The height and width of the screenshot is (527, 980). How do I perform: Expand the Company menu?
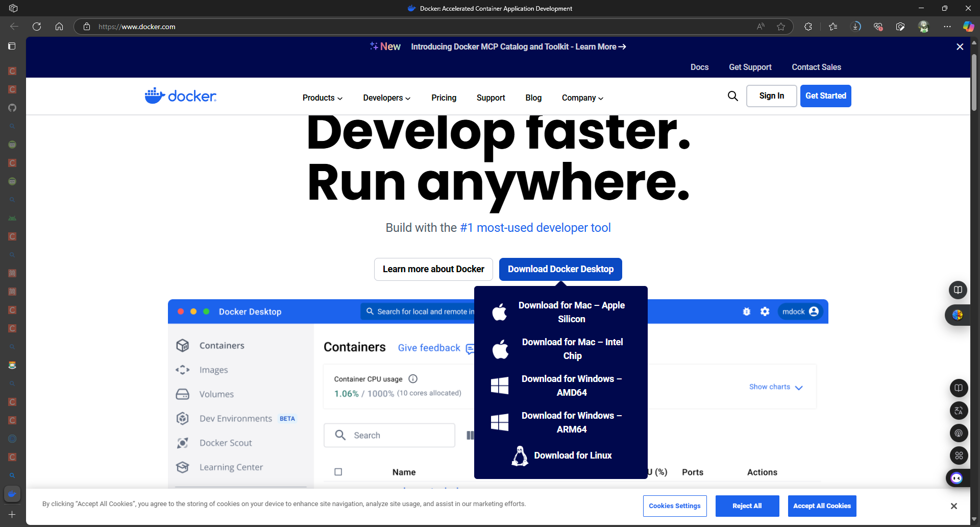click(583, 98)
